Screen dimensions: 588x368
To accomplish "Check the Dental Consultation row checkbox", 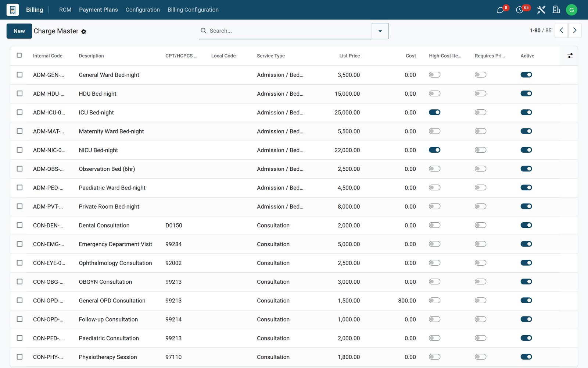I will [19, 225].
